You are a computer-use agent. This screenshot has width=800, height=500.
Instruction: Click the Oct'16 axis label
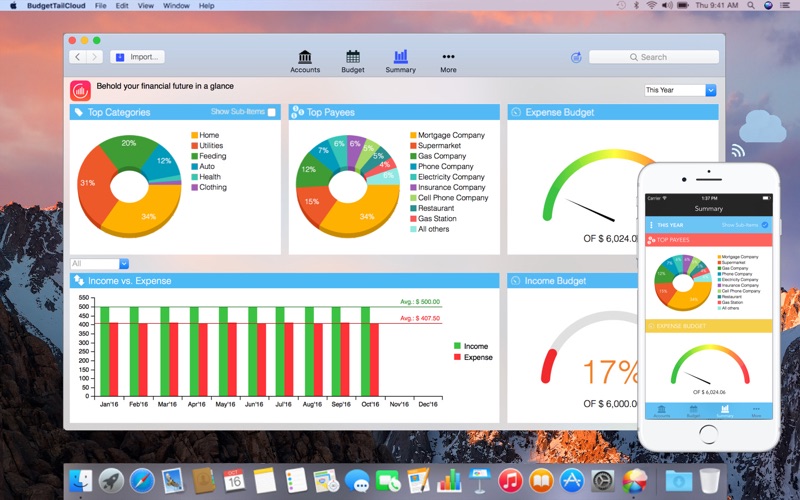pyautogui.click(x=370, y=404)
